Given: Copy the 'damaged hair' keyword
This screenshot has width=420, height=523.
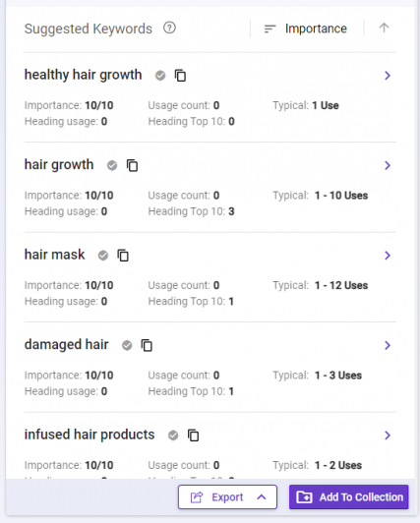Looking at the screenshot, I should click(147, 346).
